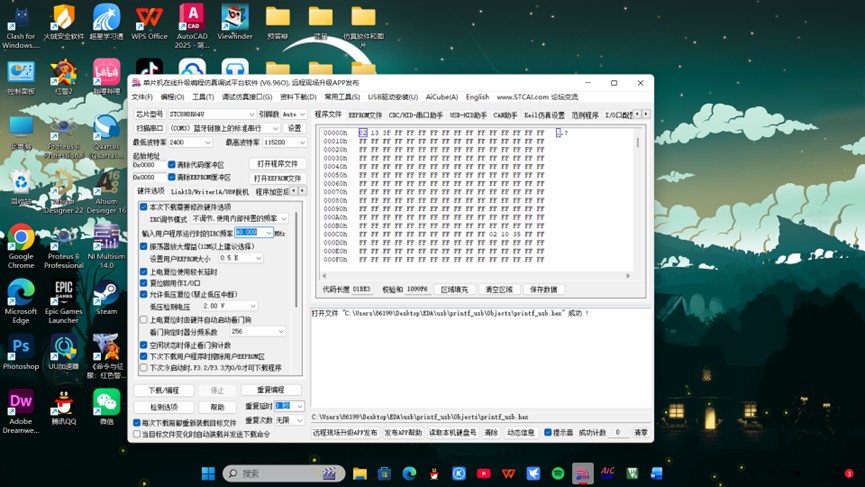Open WPS Office desktop shortcut
This screenshot has height=487, width=865.
pos(149,23)
